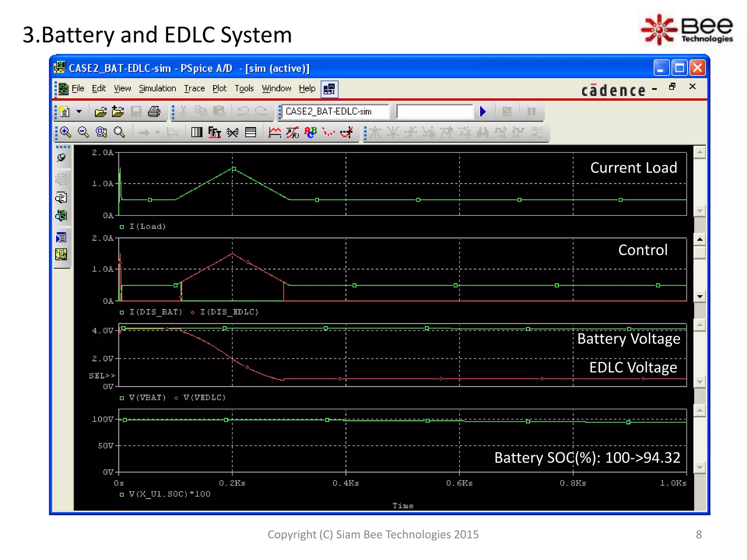Click the Save diskette icon
Viewport: 747px width, 560px height.
(x=136, y=112)
